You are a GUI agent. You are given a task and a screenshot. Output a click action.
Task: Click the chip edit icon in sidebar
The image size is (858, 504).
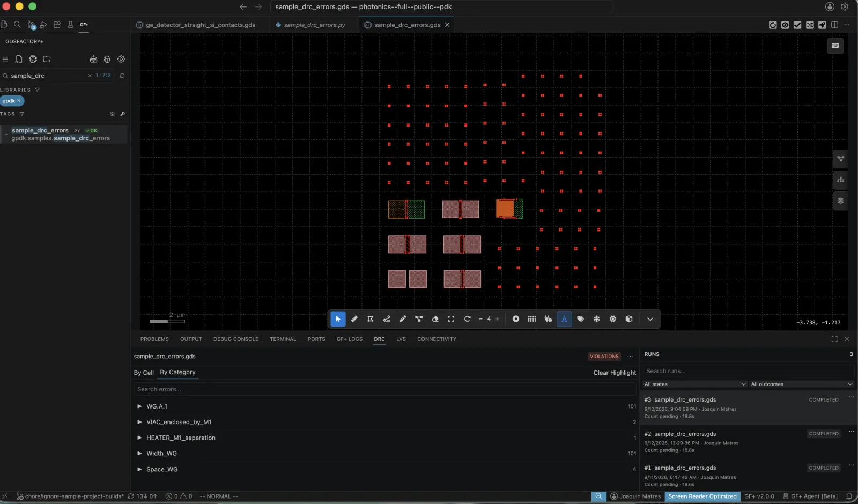(33, 60)
